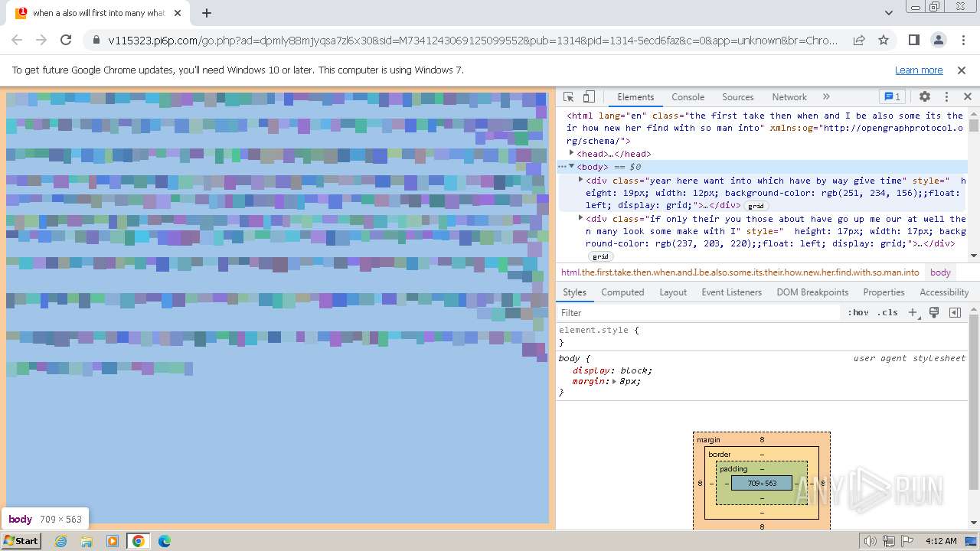Click the address bar URL

point(473,41)
